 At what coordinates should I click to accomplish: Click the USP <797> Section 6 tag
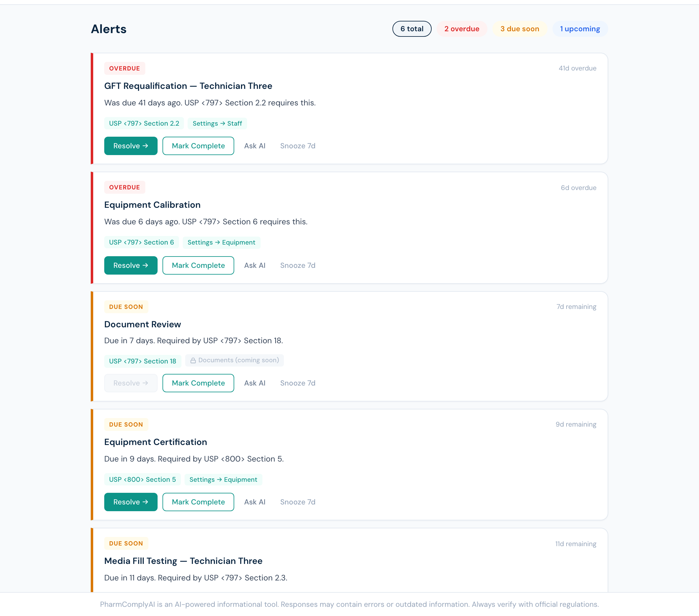point(142,242)
